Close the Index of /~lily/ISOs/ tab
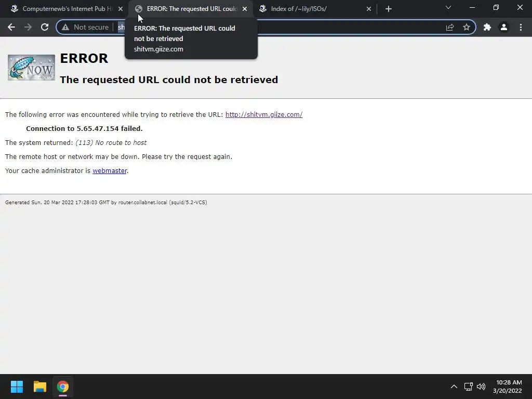532x399 pixels. tap(369, 9)
